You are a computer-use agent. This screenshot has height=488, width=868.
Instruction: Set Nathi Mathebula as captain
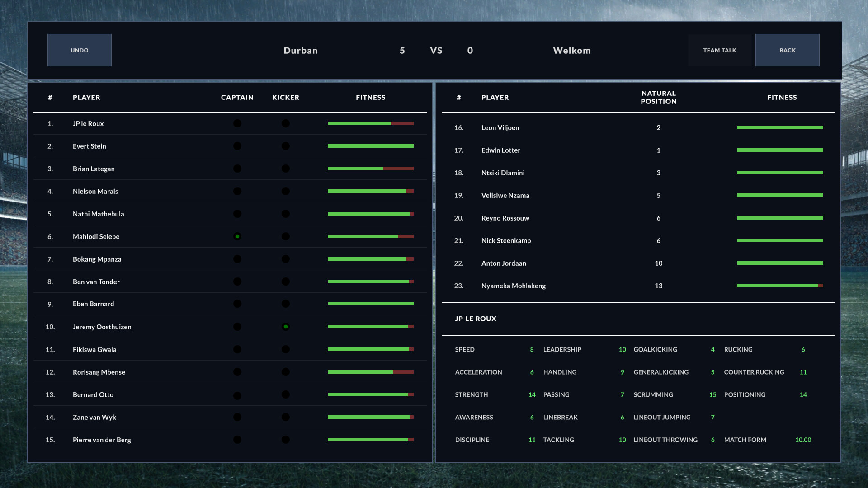point(237,214)
